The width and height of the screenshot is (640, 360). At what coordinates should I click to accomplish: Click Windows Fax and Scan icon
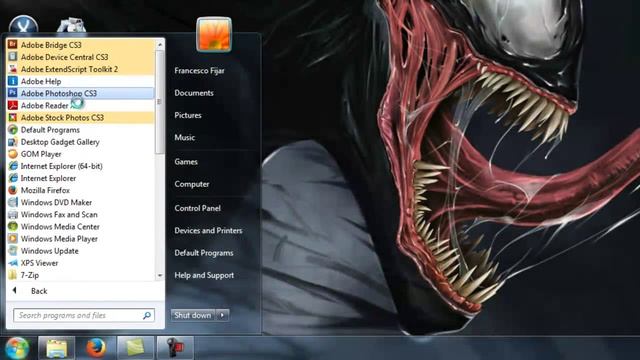(13, 214)
